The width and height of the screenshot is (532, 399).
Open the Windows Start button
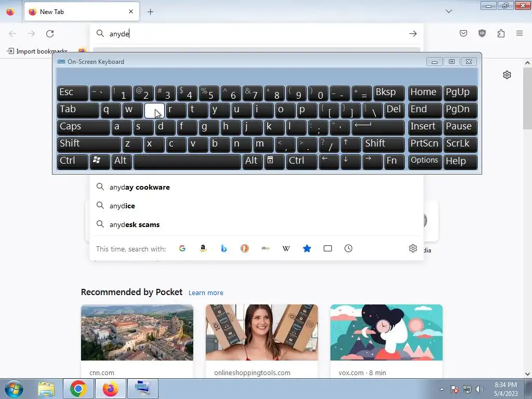point(14,389)
